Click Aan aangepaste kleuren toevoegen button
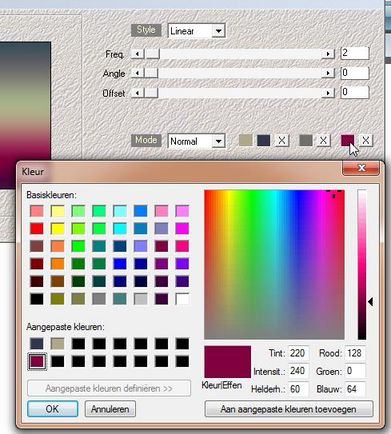This screenshot has height=434, width=391. click(288, 409)
